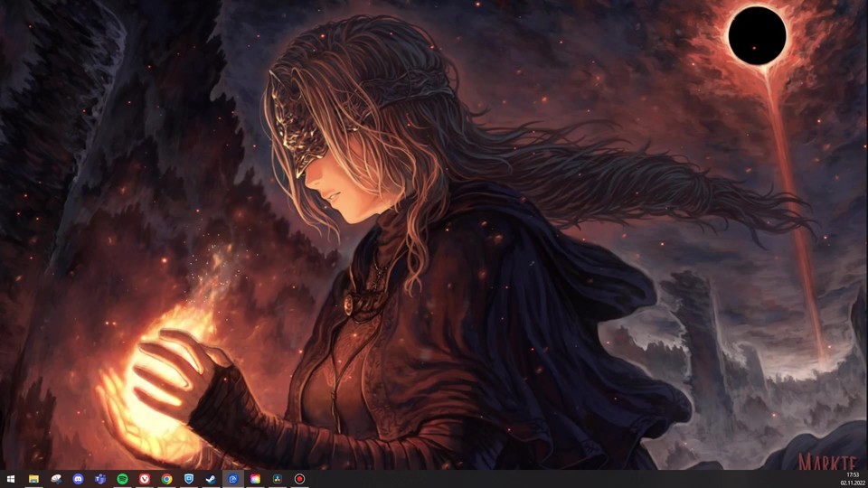Screen dimensions: 868x488
Task: Open the Windows Start menu
Action: 11,479
